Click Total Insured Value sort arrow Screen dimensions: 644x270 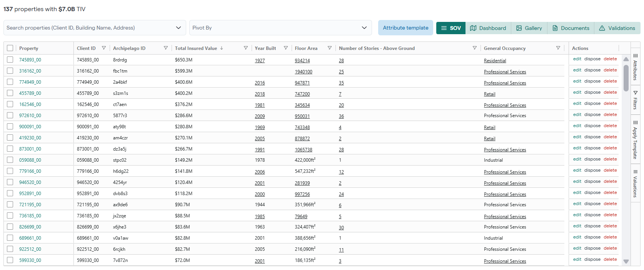tap(222, 48)
